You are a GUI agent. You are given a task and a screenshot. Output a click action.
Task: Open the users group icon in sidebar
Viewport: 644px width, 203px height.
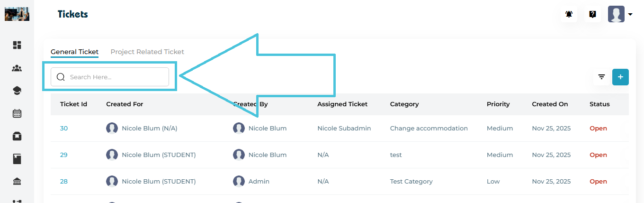[17, 68]
